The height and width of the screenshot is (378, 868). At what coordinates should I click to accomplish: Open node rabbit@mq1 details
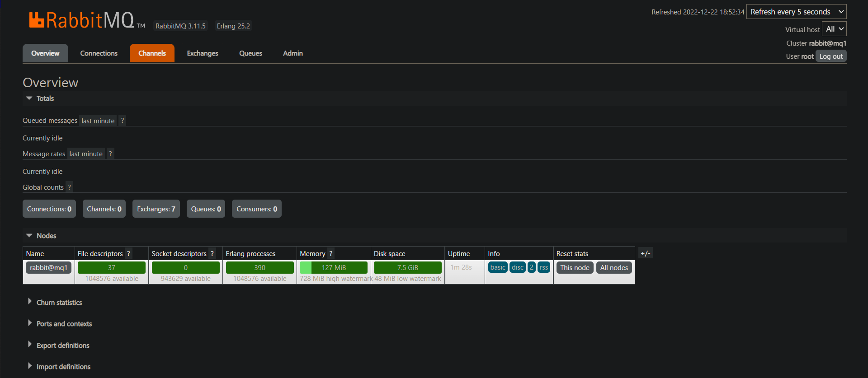click(x=48, y=267)
